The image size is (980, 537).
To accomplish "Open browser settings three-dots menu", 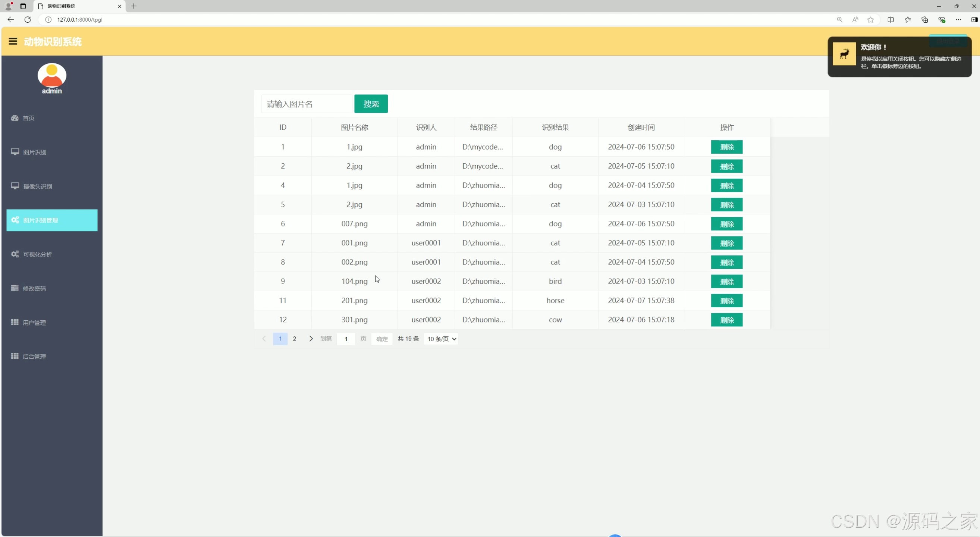I will tap(958, 19).
